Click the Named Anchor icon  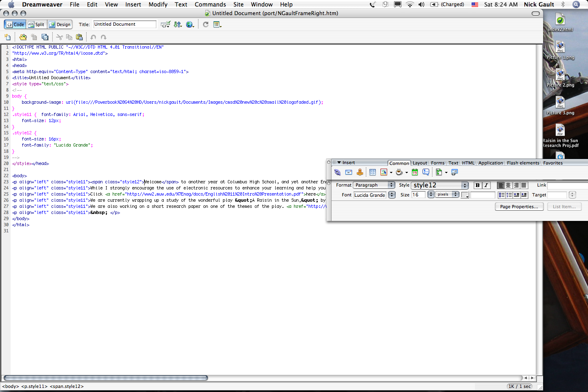360,172
